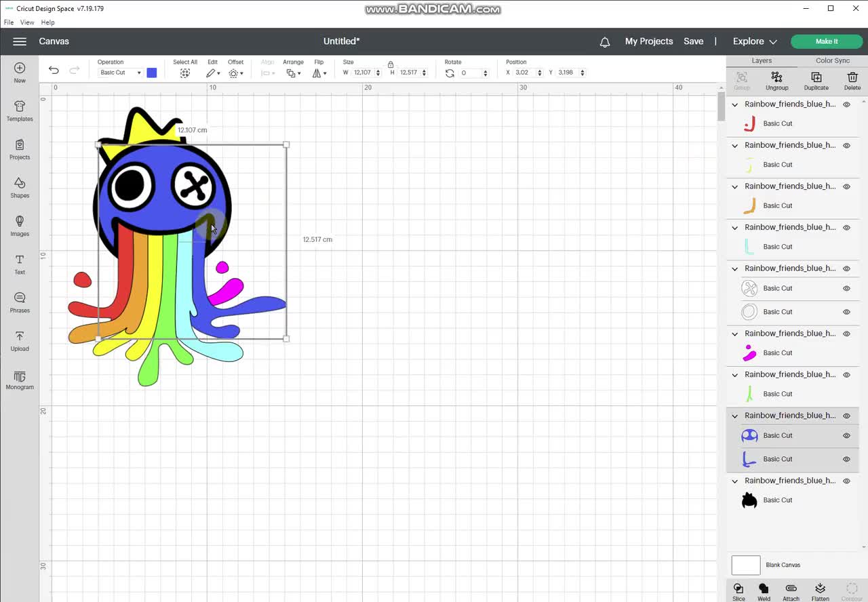Open the Operation Basic Cut dropdown
This screenshot has height=602, width=868.
[120, 73]
